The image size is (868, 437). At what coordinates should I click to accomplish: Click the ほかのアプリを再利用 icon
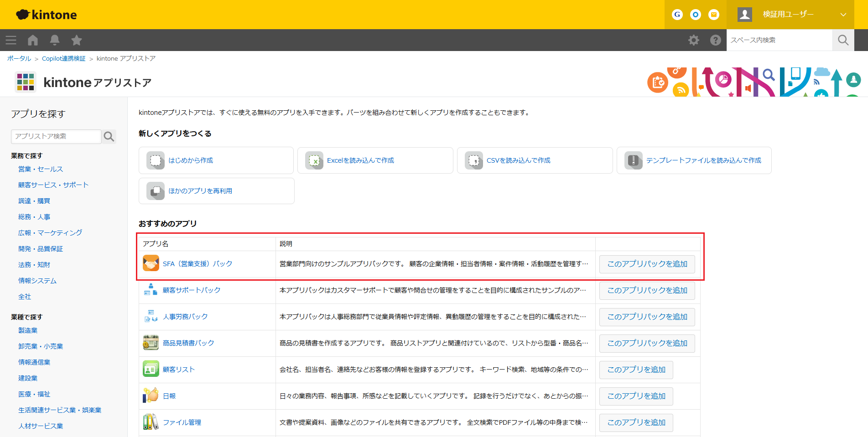(156, 191)
